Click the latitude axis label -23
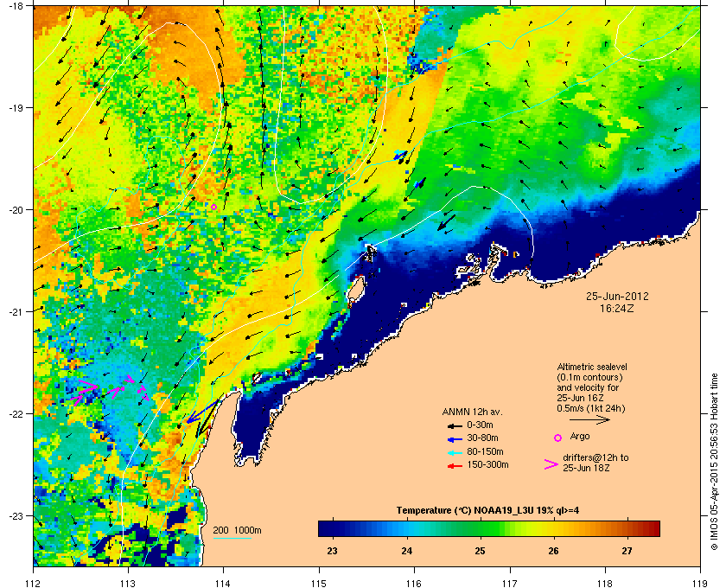Image resolution: width=726 pixels, height=588 pixels. (x=15, y=515)
